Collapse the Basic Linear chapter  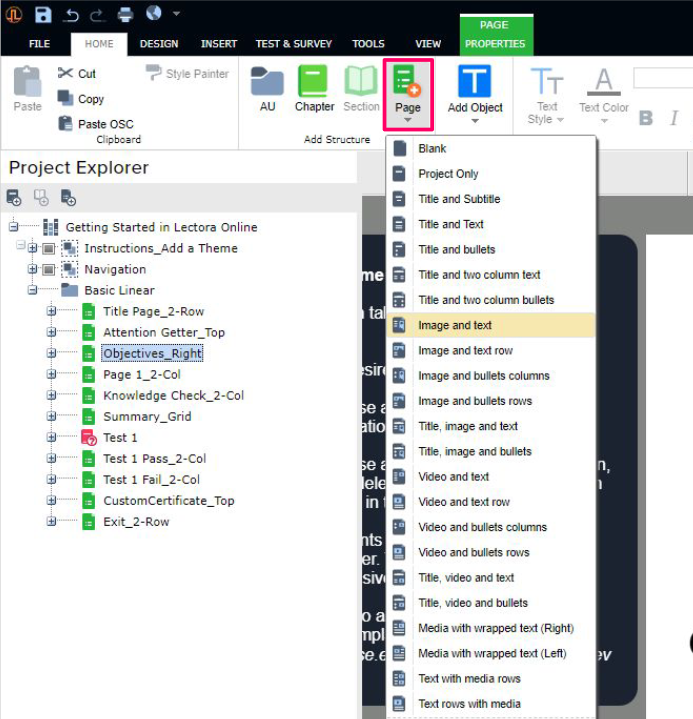[33, 290]
